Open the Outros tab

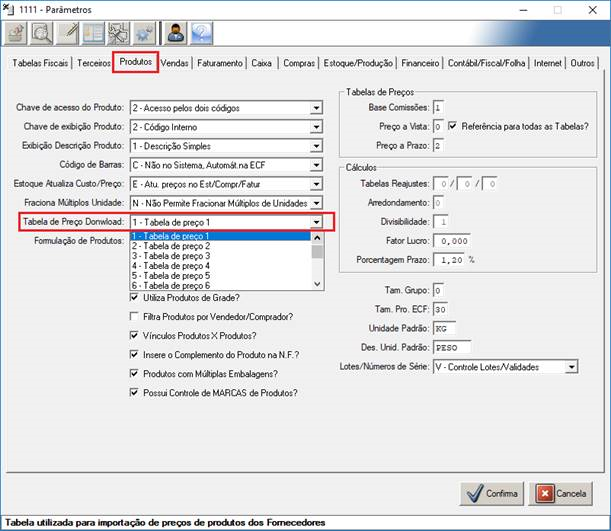point(582,63)
